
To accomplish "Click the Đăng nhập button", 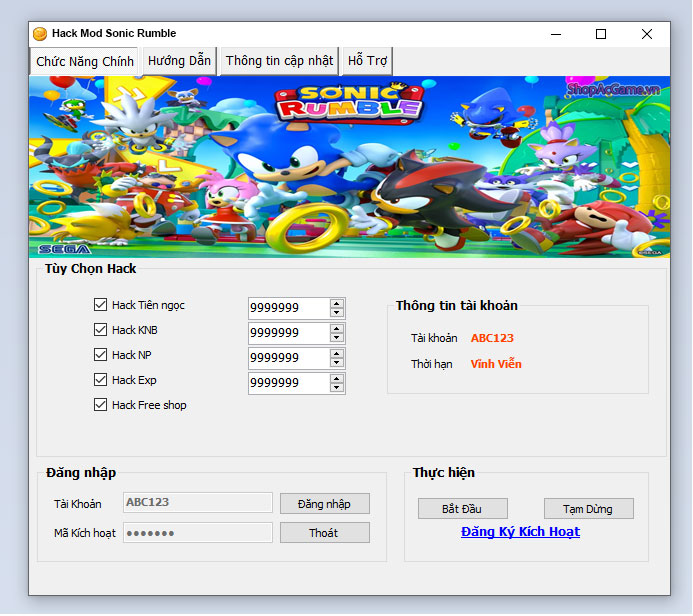I will tap(325, 504).
